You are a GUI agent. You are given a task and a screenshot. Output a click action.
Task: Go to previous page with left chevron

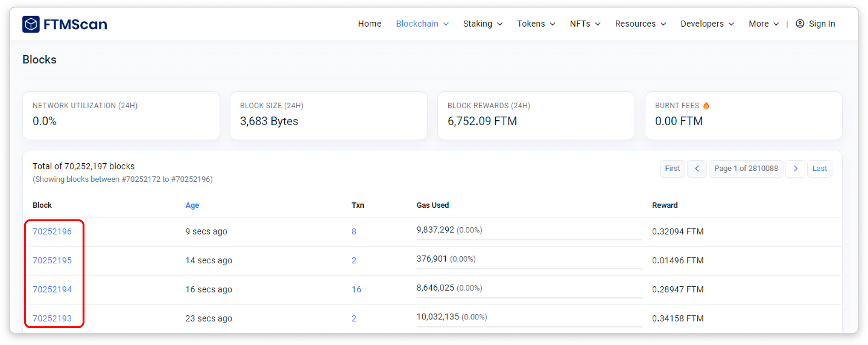697,169
